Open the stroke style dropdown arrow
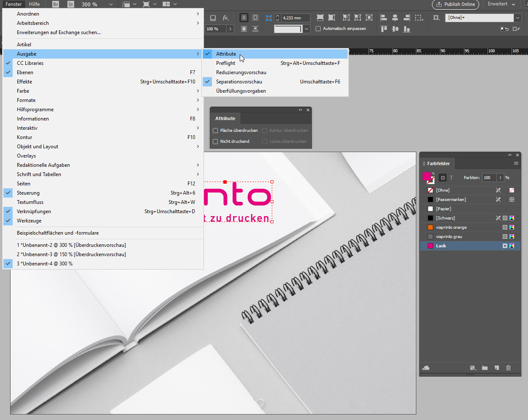Viewport: 528px width, 420px height. point(307,29)
